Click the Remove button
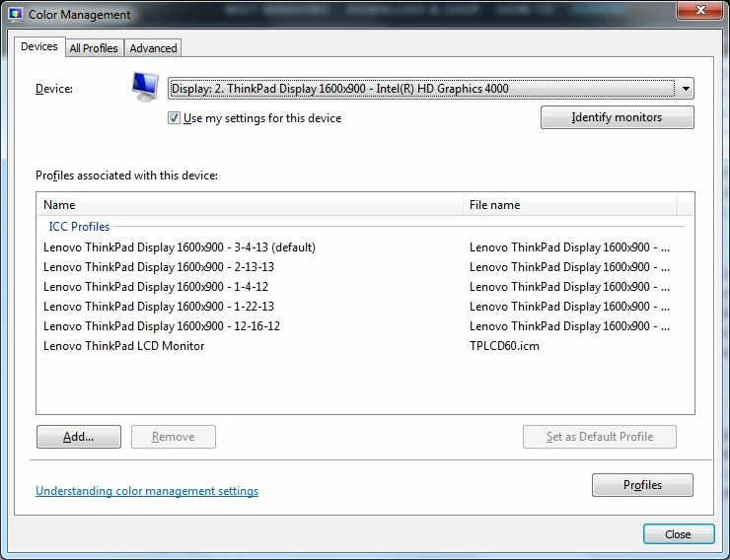The height and width of the screenshot is (560, 730). click(x=174, y=437)
